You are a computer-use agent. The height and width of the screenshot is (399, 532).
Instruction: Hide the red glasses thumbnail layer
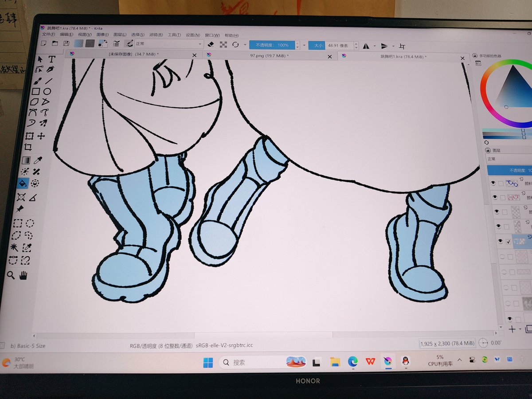tap(495, 197)
